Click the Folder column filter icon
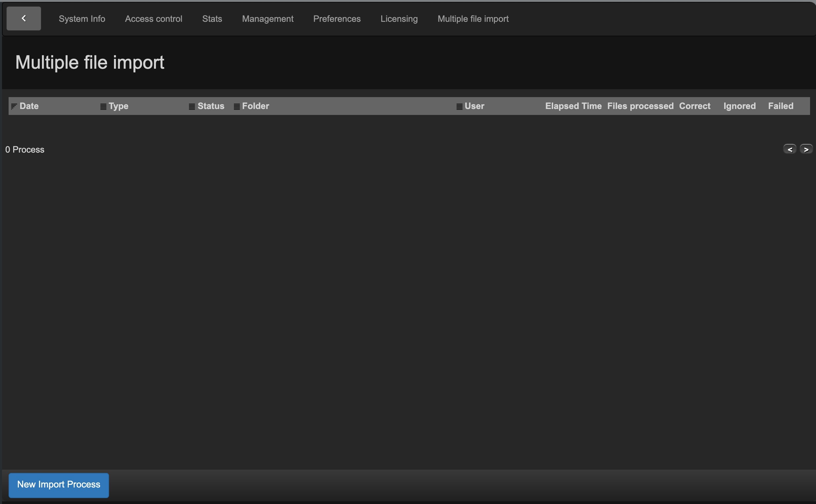816x504 pixels. click(x=237, y=107)
